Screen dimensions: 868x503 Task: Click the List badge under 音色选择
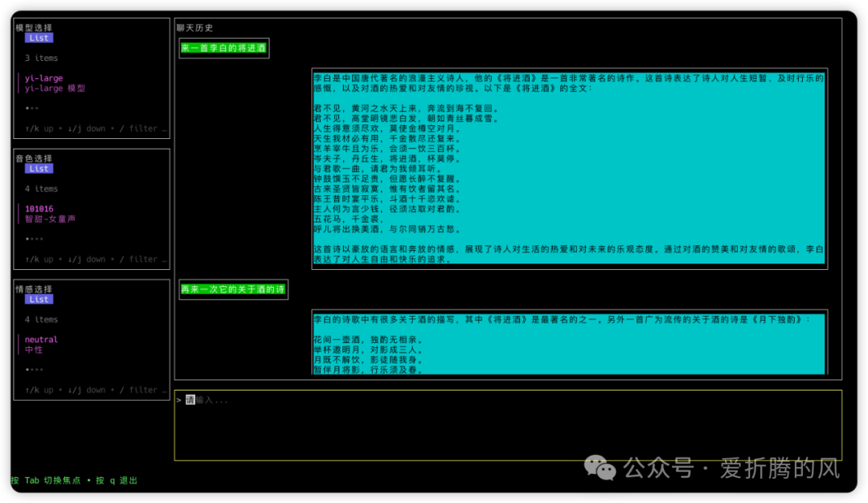(x=39, y=169)
